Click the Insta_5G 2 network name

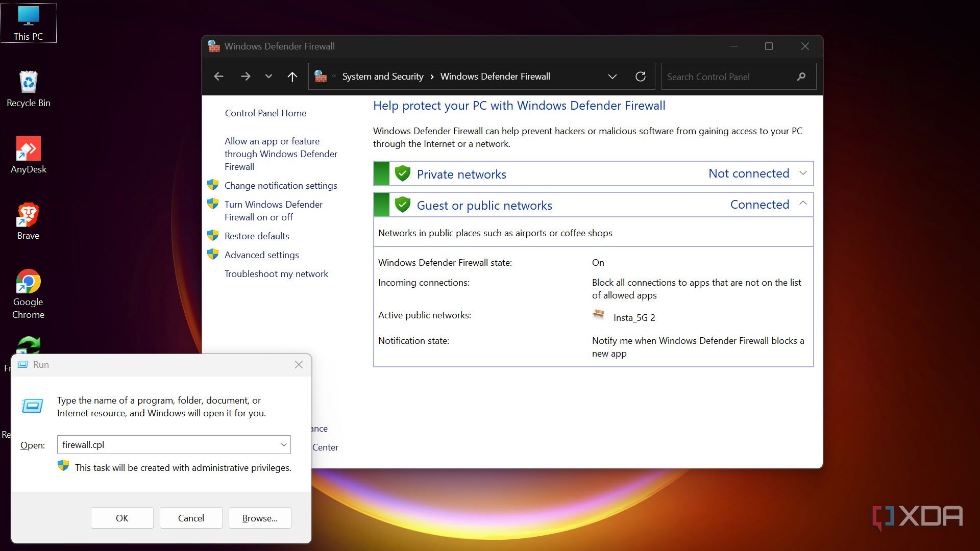634,318
